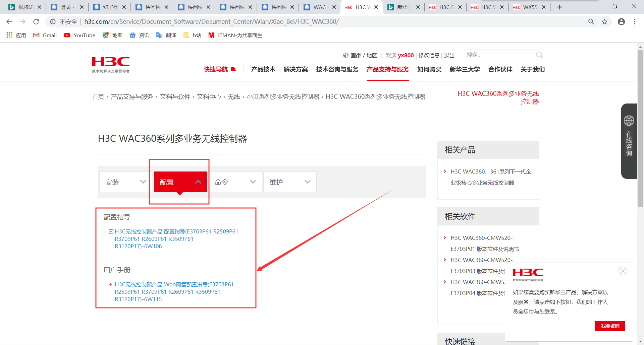
Task: Open related product WAC360、361系列 link
Action: [491, 177]
